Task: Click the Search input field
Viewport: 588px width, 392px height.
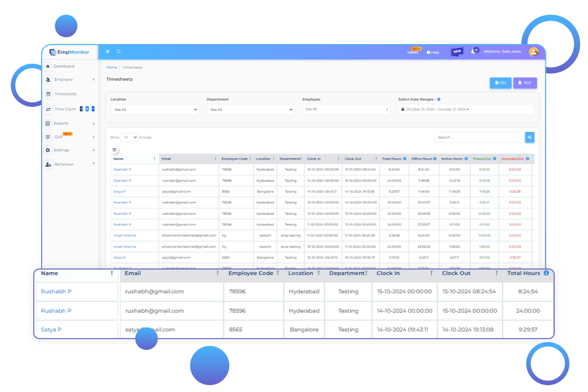Action: click(479, 137)
